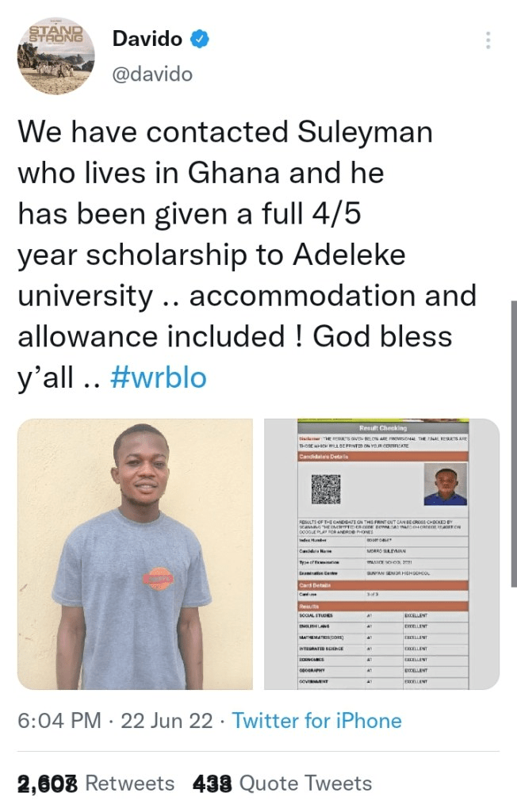Click the green Result Checking header

pyautogui.click(x=381, y=428)
